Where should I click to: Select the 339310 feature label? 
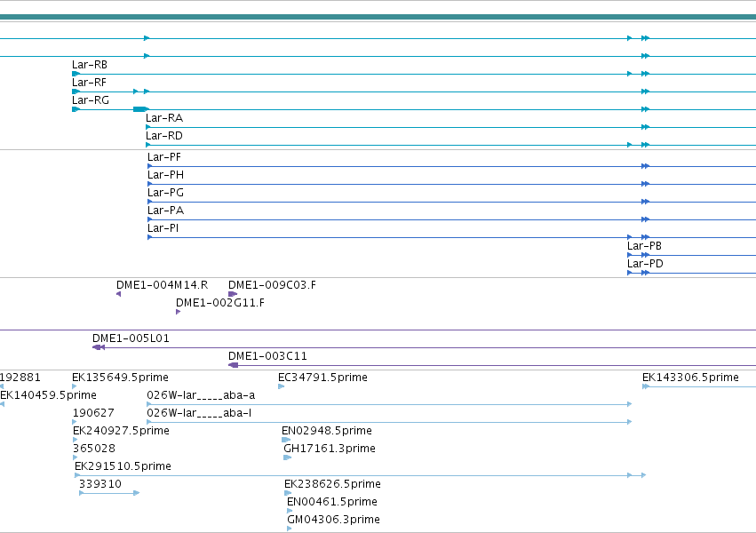point(100,485)
